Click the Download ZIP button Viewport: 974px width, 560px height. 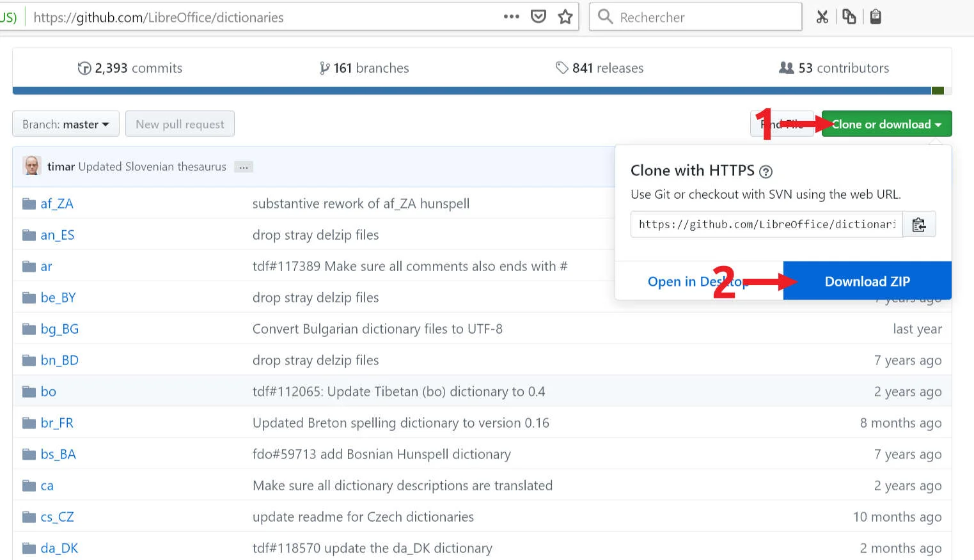867,281
